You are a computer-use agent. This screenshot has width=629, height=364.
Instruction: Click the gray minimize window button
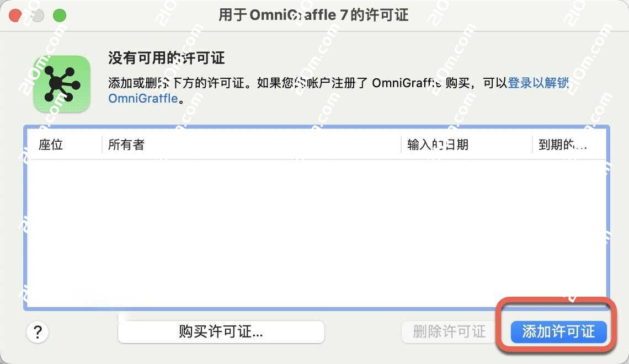click(x=38, y=15)
